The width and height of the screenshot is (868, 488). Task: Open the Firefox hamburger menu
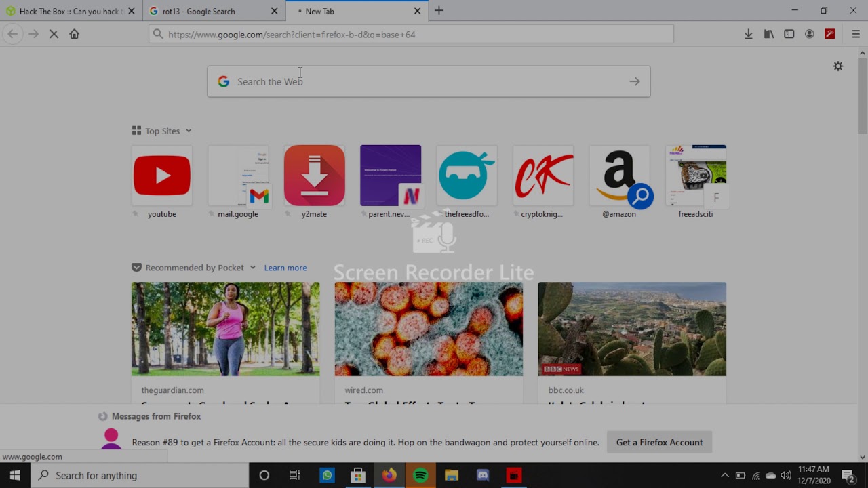pos(855,34)
